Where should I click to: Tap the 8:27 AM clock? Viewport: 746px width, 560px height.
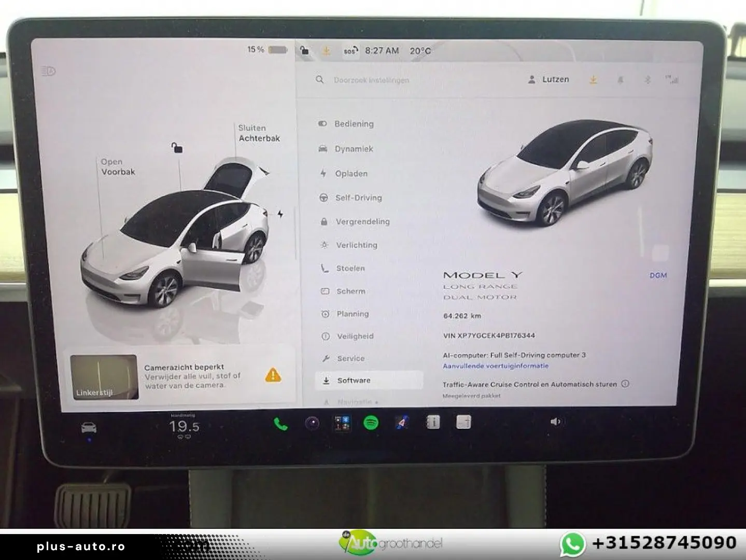point(382,50)
